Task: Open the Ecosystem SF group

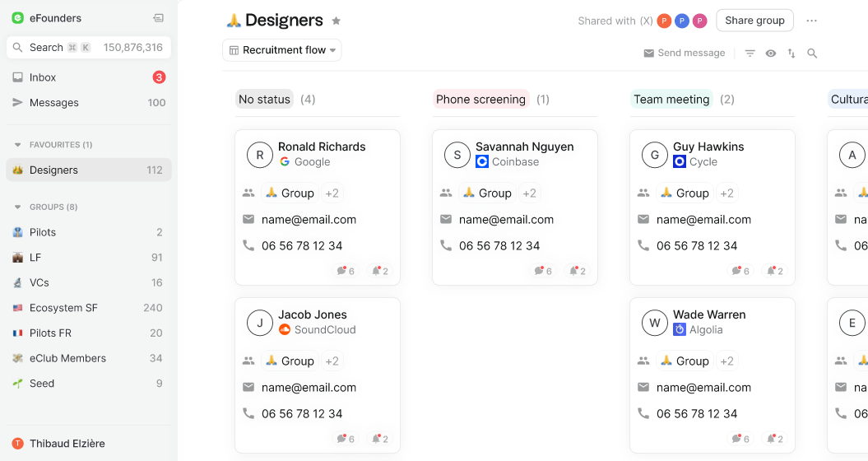Action: point(89,308)
